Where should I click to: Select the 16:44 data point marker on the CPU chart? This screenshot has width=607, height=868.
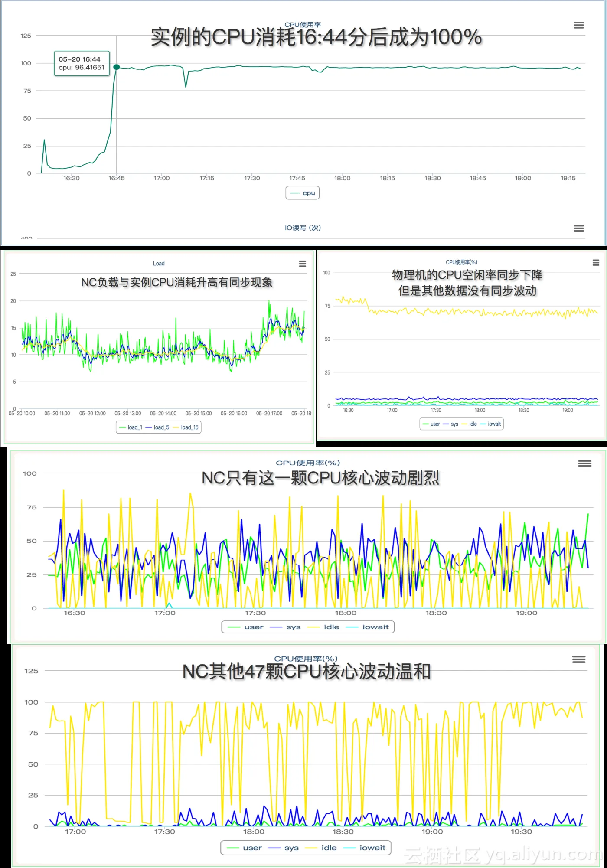pyautogui.click(x=117, y=67)
